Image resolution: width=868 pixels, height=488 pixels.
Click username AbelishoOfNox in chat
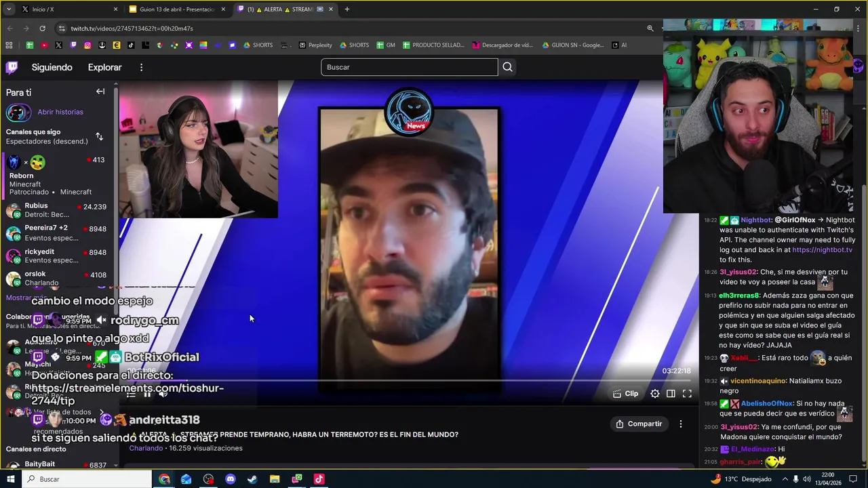coord(766,403)
